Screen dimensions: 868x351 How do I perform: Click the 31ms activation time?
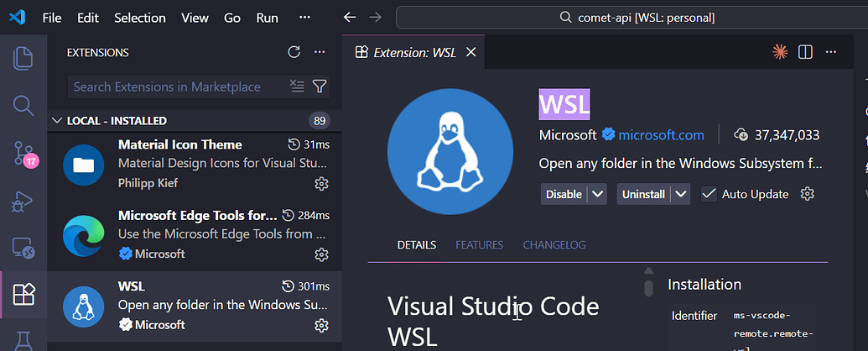[x=315, y=144]
